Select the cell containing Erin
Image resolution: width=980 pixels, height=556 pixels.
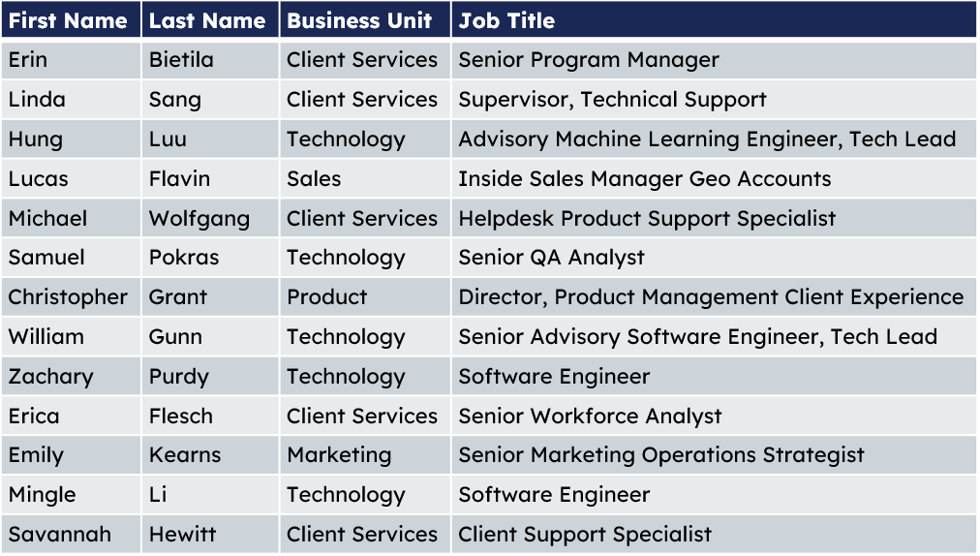(x=72, y=60)
